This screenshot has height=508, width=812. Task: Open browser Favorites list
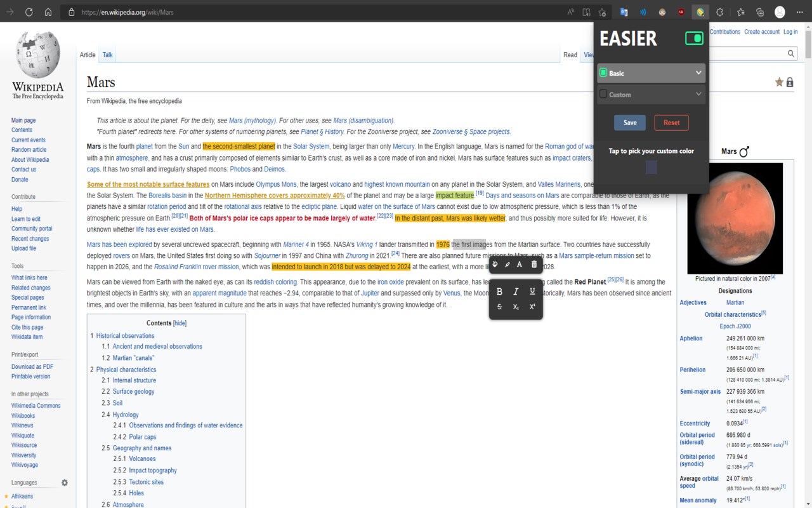741,12
